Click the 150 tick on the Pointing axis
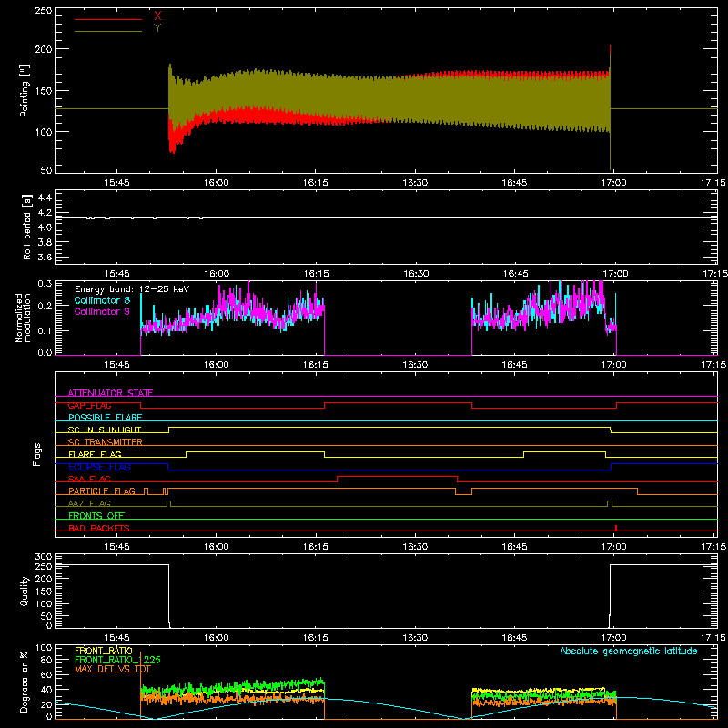 [44, 91]
